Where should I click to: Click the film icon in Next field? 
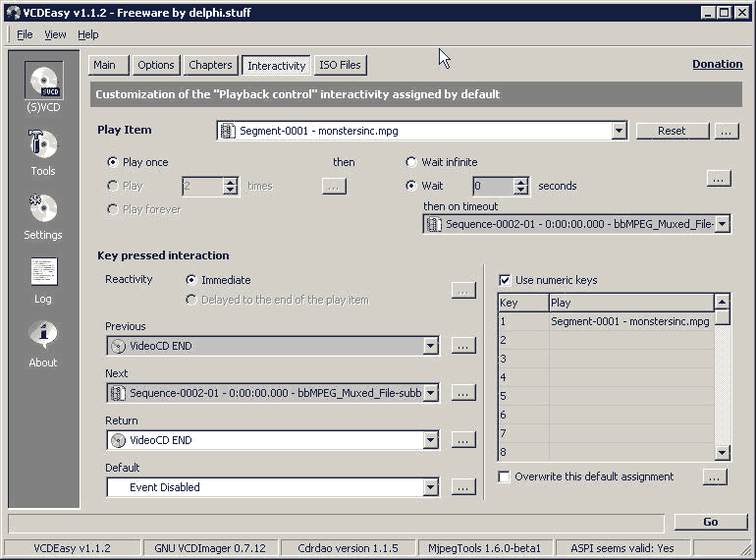tap(118, 393)
